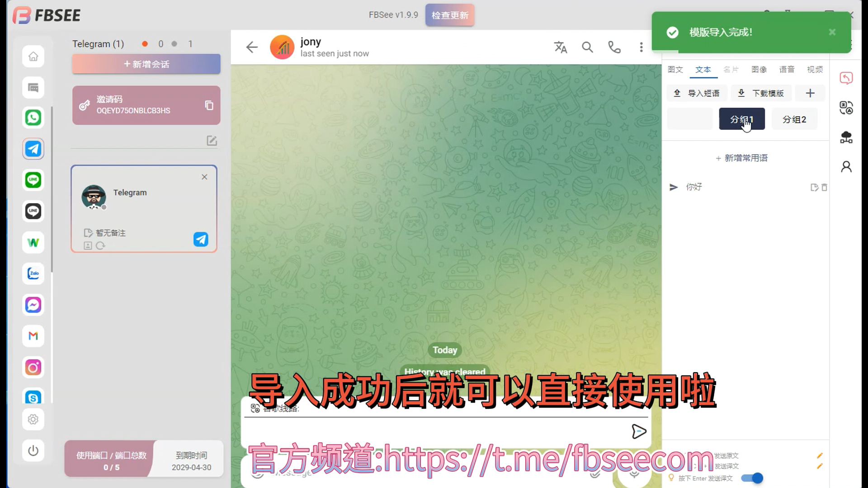The image size is (868, 488).
Task: Open the cloud network icon on right rail
Action: click(846, 137)
